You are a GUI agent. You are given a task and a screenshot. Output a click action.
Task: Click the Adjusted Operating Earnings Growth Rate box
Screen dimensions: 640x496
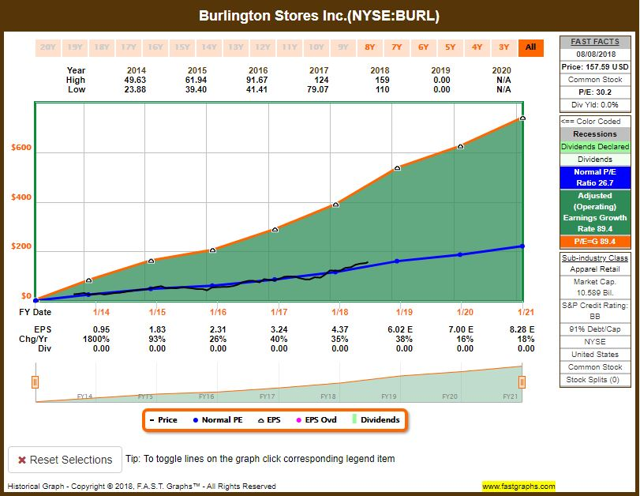595,212
